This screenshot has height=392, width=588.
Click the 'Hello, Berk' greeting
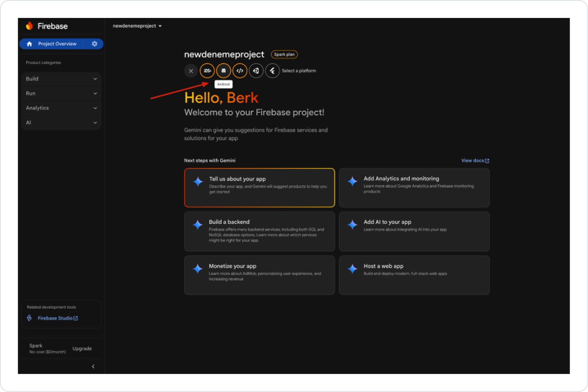click(221, 98)
